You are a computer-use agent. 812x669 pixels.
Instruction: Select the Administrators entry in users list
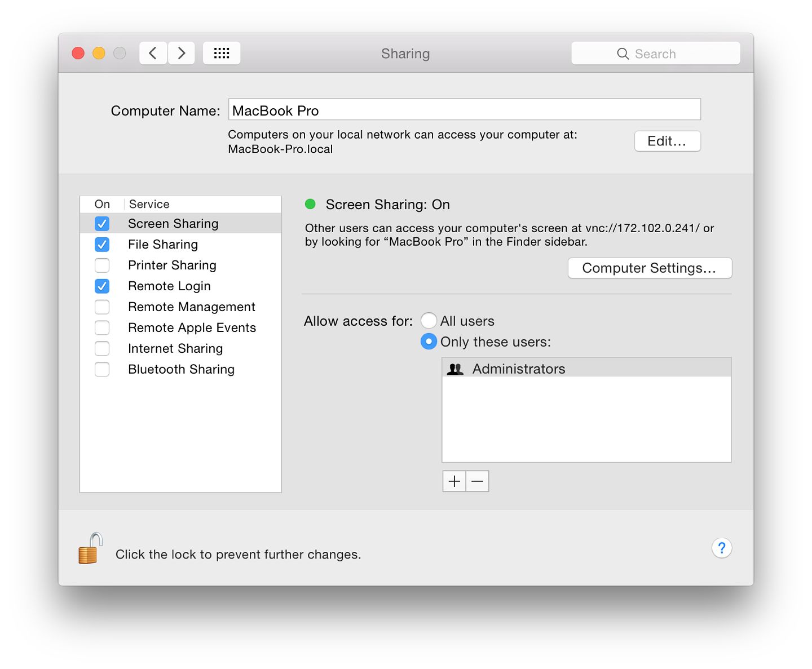(x=586, y=369)
